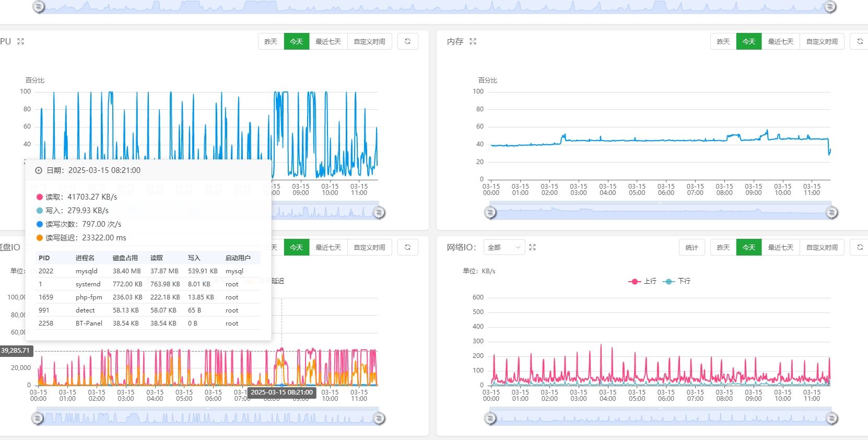The width and height of the screenshot is (868, 440).
Task: Click the 网络IO chart's left zoom handle
Action: point(490,418)
